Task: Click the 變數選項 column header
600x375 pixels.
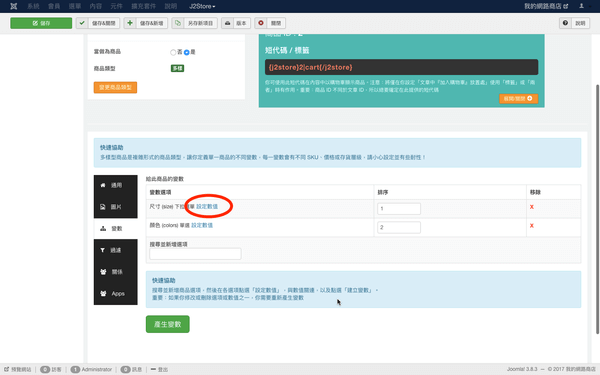Action: pos(160,192)
